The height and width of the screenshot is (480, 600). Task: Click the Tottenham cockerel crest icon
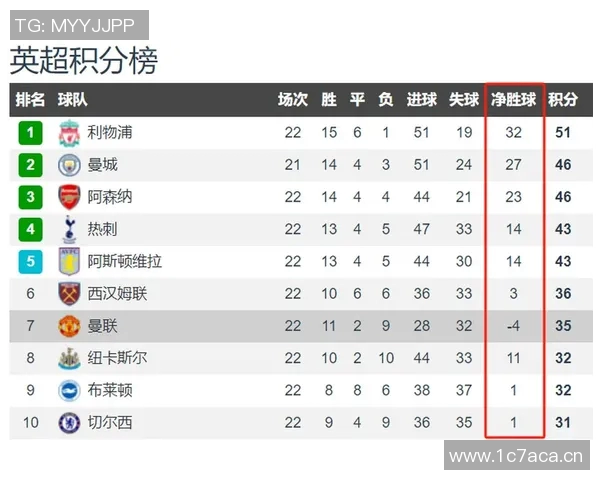click(x=69, y=229)
